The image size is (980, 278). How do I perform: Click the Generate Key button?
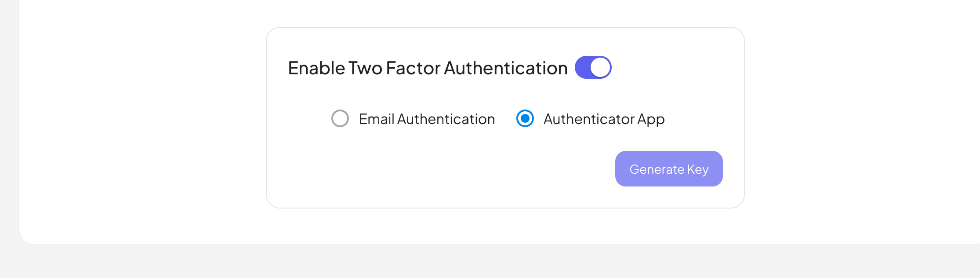tap(668, 169)
